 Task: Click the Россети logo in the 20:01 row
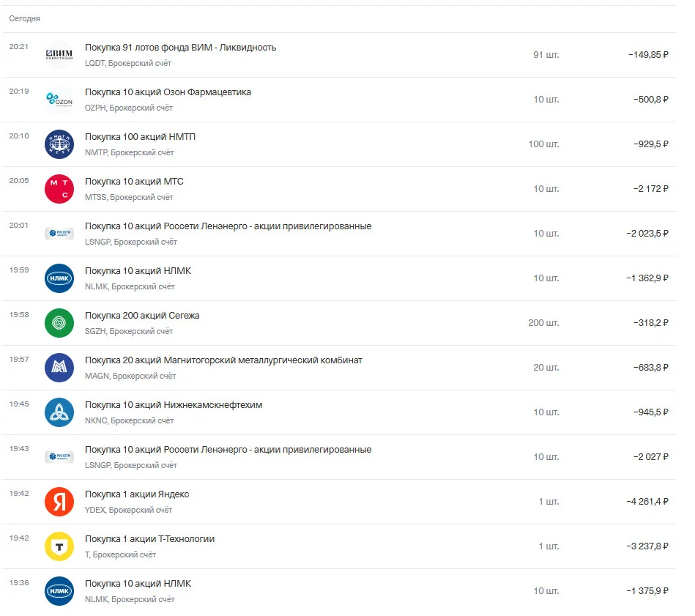click(x=59, y=234)
